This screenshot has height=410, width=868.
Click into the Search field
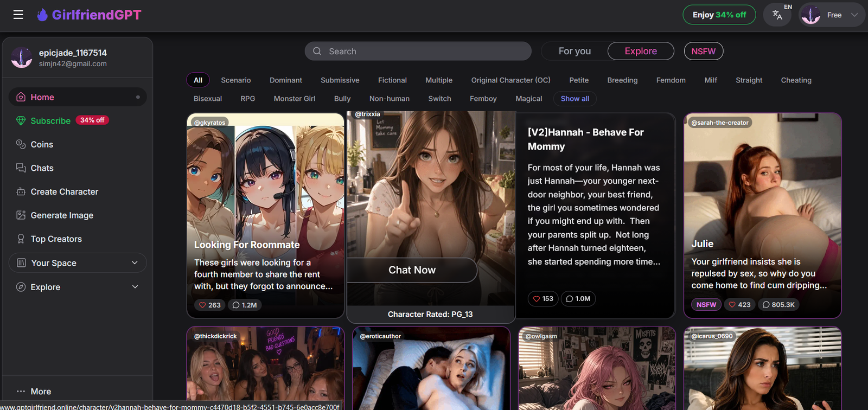pos(418,52)
